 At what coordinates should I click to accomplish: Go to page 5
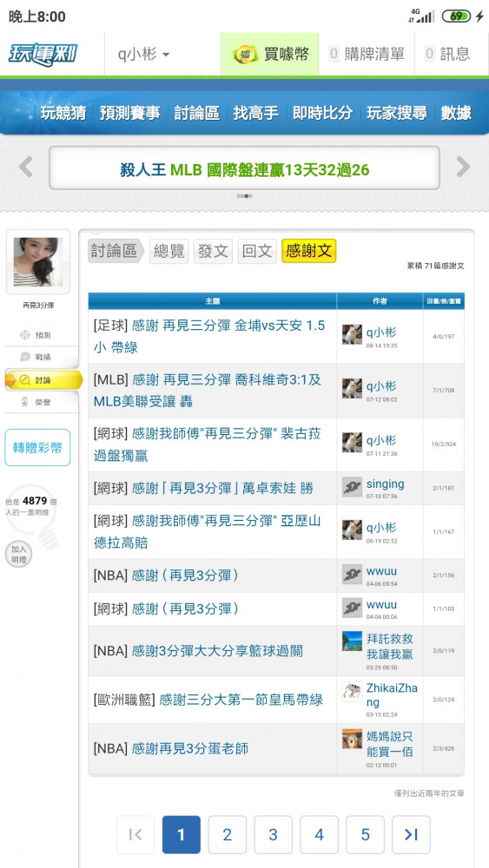(365, 834)
